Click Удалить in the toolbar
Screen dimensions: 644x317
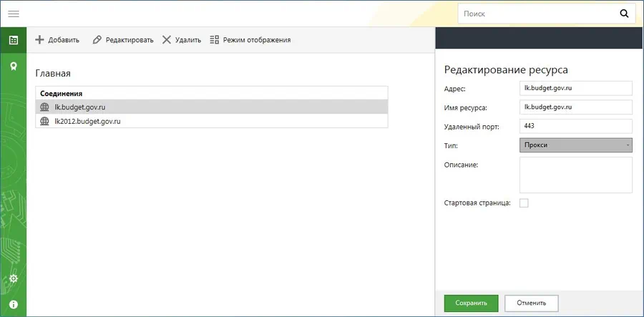pyautogui.click(x=182, y=40)
